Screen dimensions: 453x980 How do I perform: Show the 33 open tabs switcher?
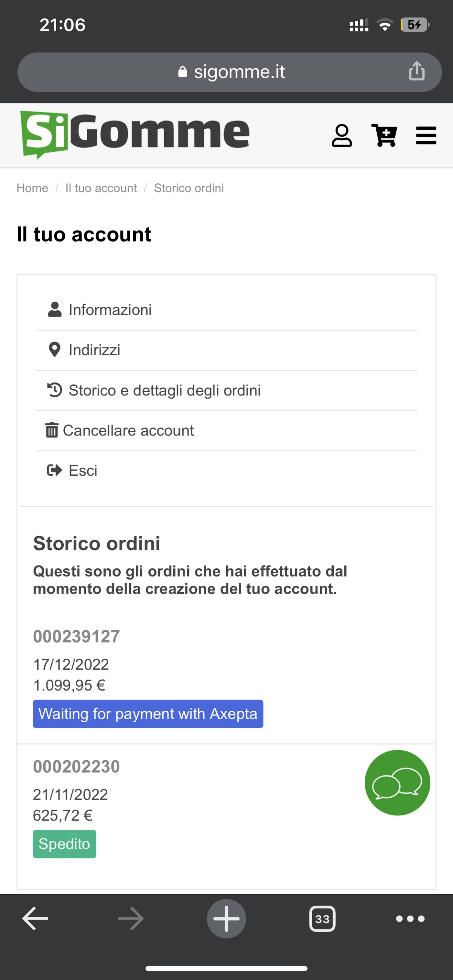point(322,919)
